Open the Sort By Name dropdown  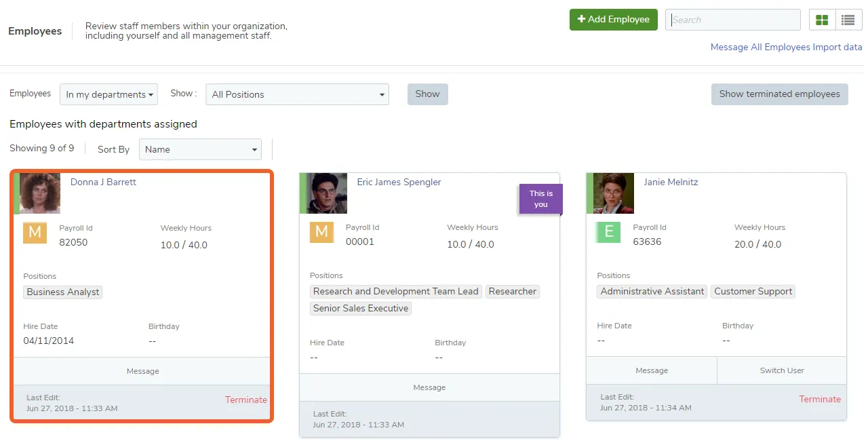200,149
